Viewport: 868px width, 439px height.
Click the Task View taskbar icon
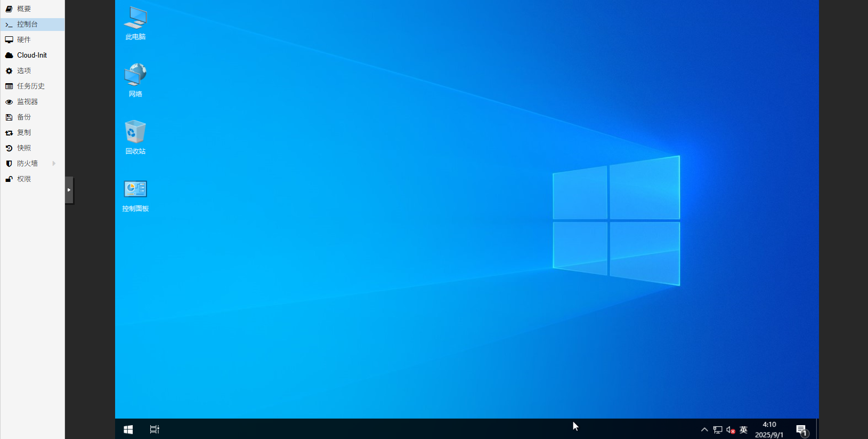[155, 429]
